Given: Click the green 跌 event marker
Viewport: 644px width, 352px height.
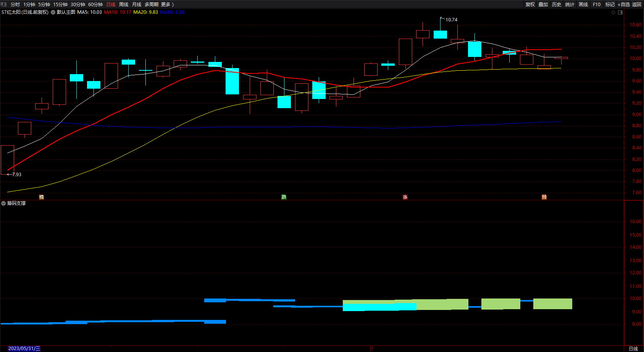Looking at the screenshot, I should tap(284, 197).
